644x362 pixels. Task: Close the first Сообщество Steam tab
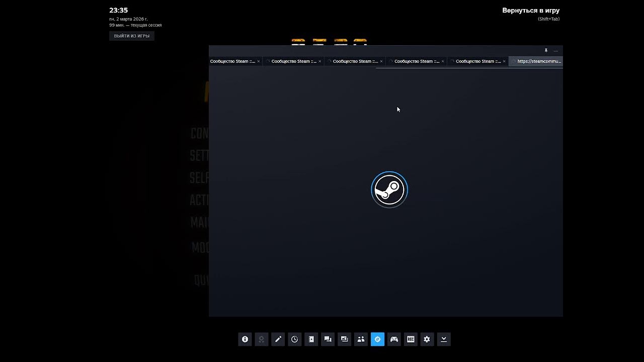(x=259, y=61)
